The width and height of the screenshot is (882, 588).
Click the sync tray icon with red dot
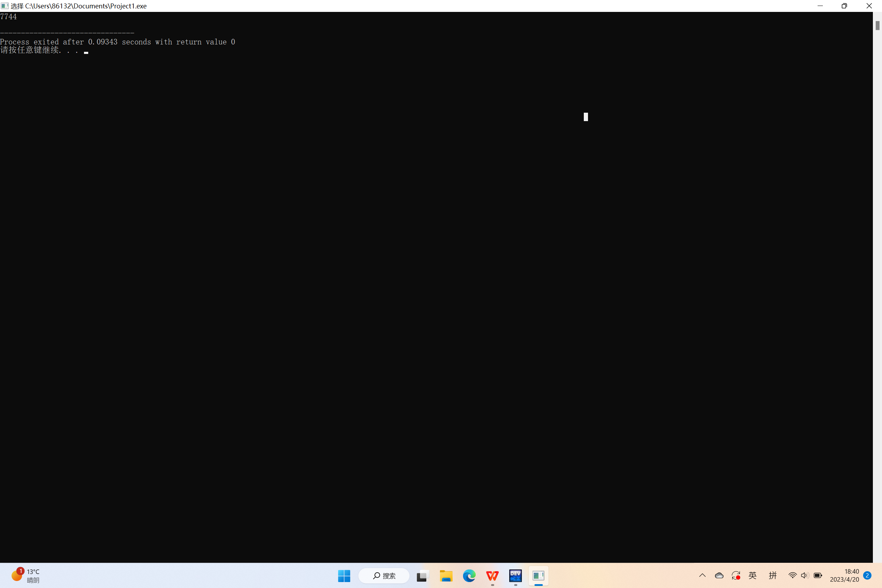point(736,575)
